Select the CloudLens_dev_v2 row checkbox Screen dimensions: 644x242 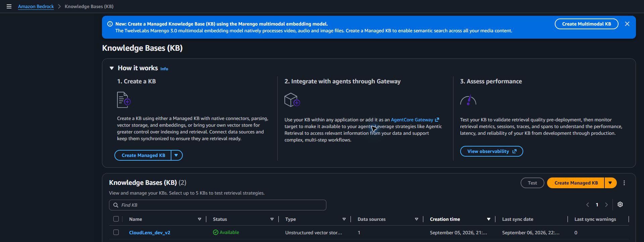116,232
